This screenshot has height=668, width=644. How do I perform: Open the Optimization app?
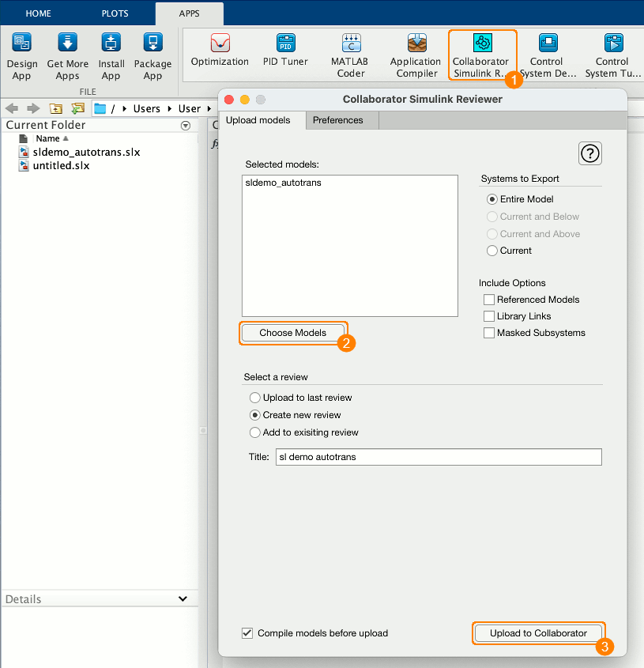point(220,51)
